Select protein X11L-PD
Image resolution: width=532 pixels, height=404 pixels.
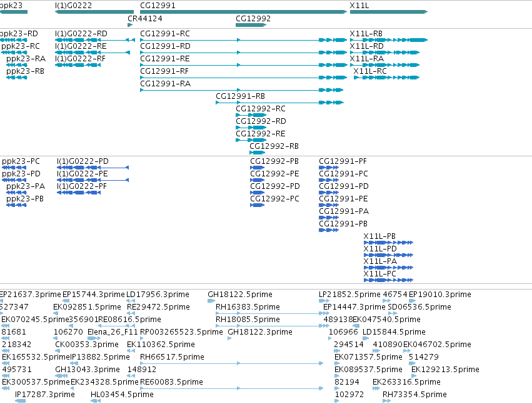(x=388, y=255)
